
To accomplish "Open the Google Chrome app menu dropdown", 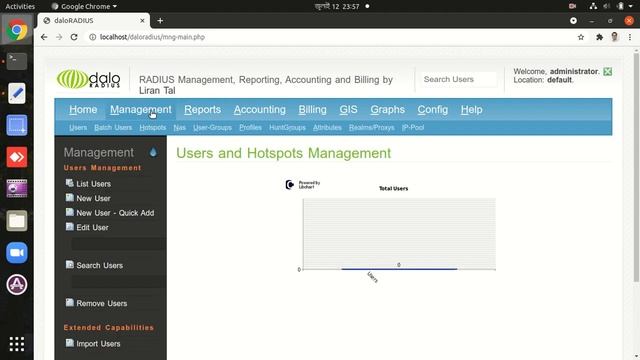I will (84, 6).
